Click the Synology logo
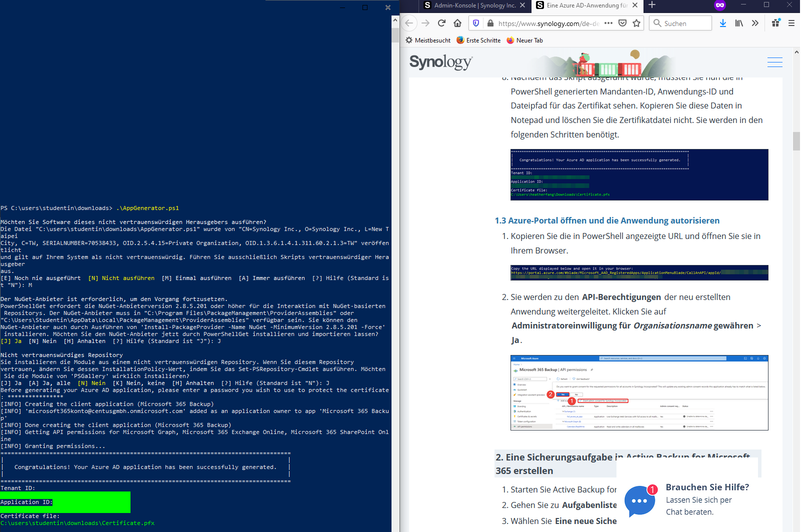Viewport: 802px width, 532px height. 440,62
